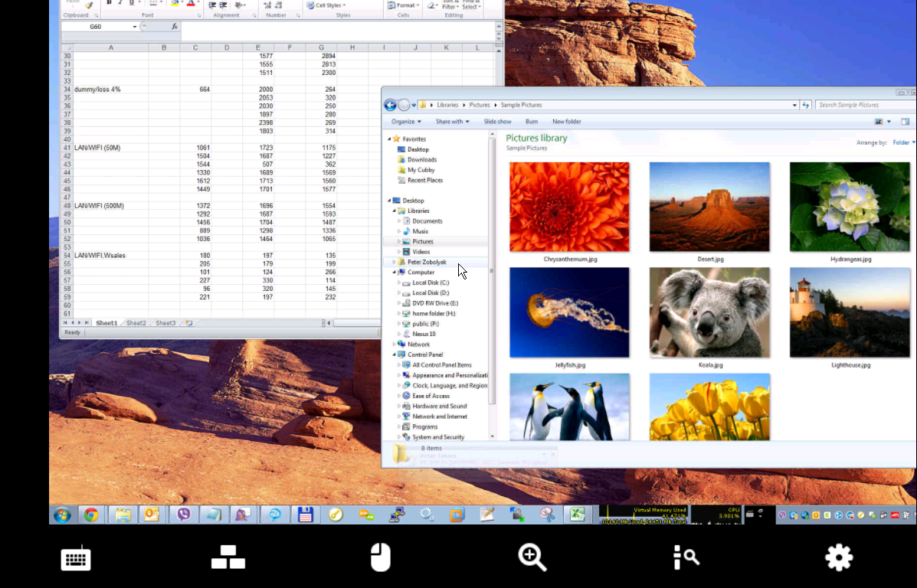Go back in the Explorer window
Image resolution: width=917 pixels, height=588 pixels.
pos(390,105)
